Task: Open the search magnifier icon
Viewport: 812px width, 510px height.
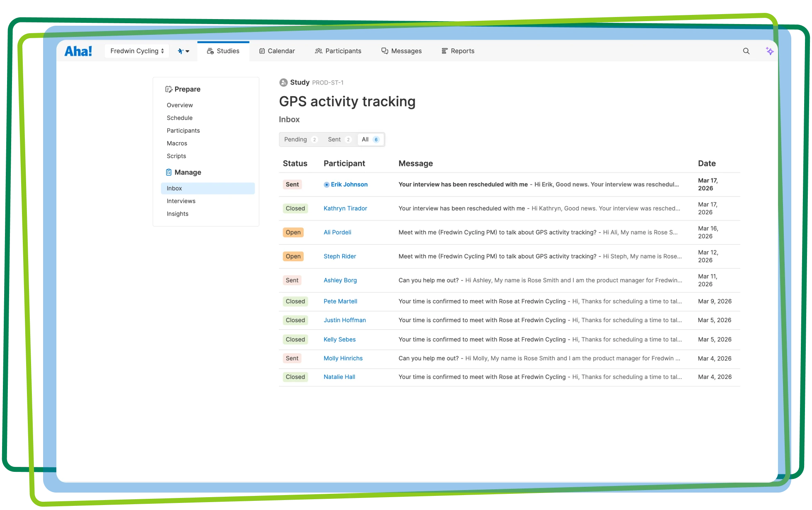Action: coord(746,51)
